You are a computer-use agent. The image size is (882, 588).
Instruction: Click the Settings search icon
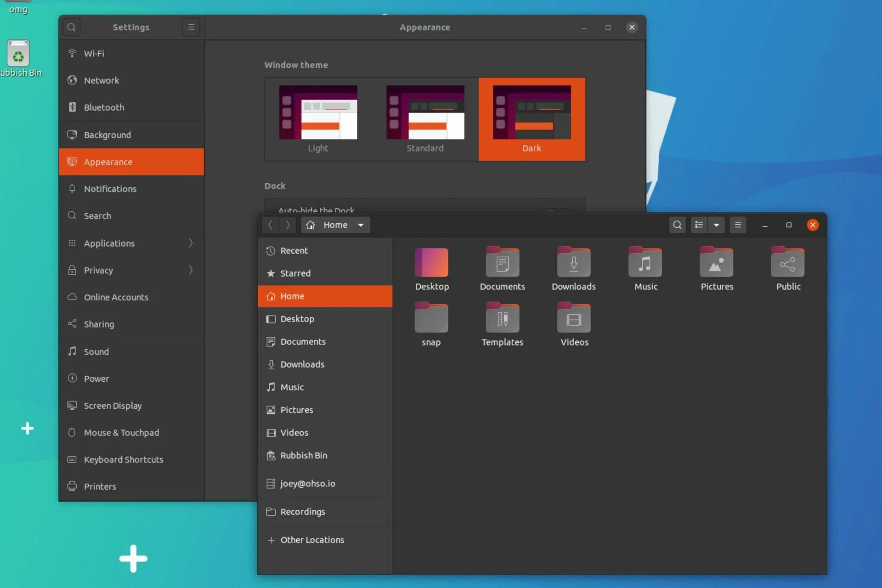[x=72, y=27]
